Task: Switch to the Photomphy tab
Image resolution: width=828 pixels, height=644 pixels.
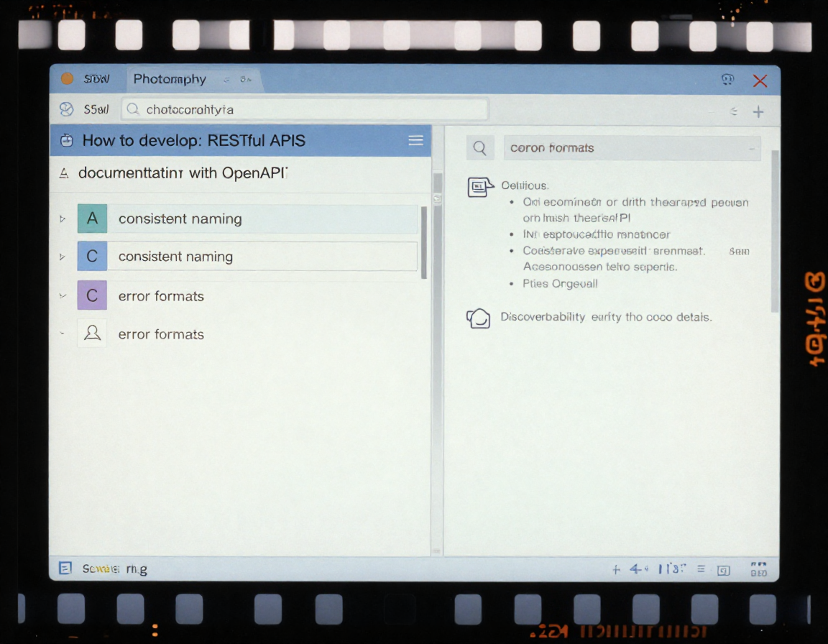Action: tap(170, 79)
